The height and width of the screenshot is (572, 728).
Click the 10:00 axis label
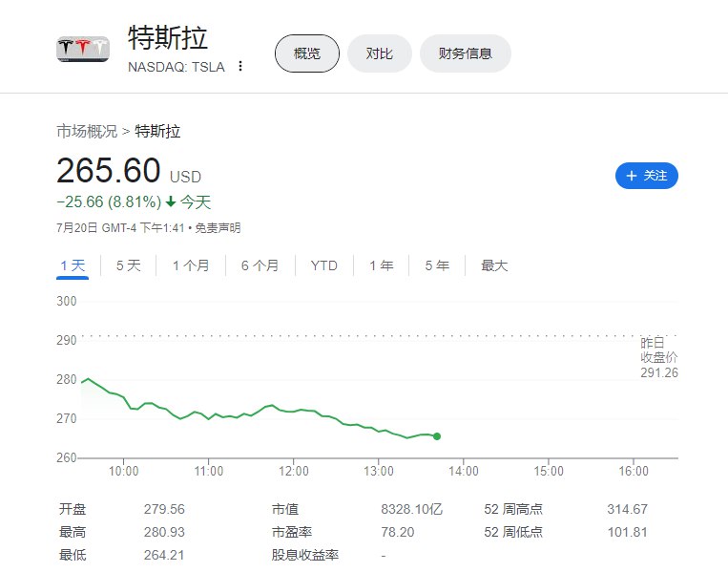pos(123,471)
